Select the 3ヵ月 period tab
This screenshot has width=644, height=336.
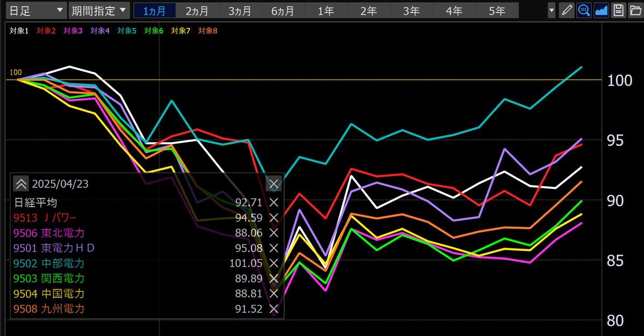240,11
